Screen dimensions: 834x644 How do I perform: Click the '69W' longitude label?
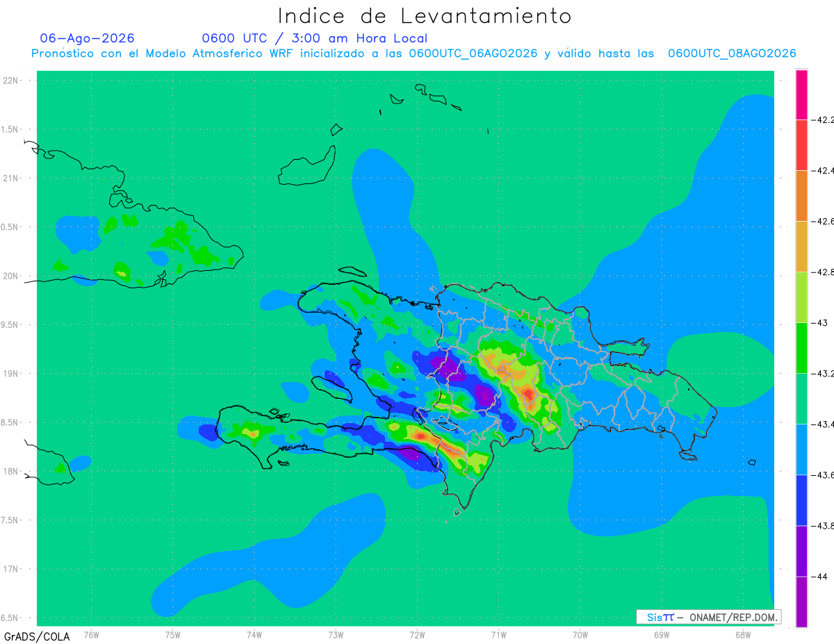(x=661, y=634)
